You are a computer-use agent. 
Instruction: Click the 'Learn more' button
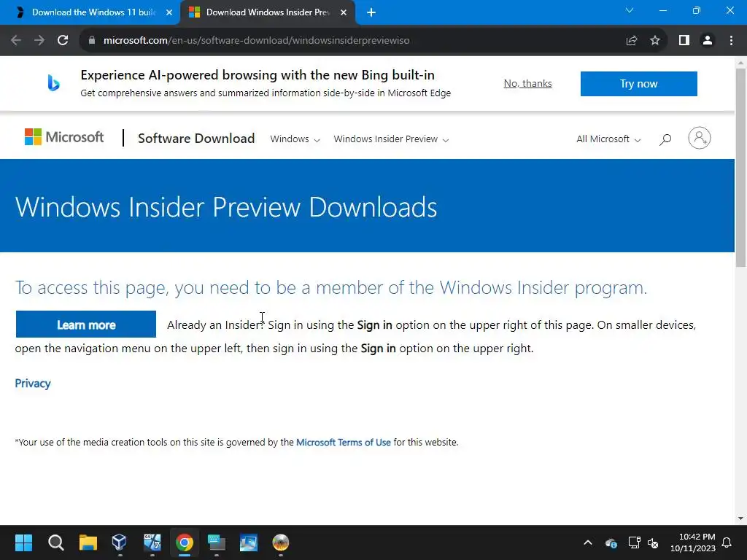(86, 324)
